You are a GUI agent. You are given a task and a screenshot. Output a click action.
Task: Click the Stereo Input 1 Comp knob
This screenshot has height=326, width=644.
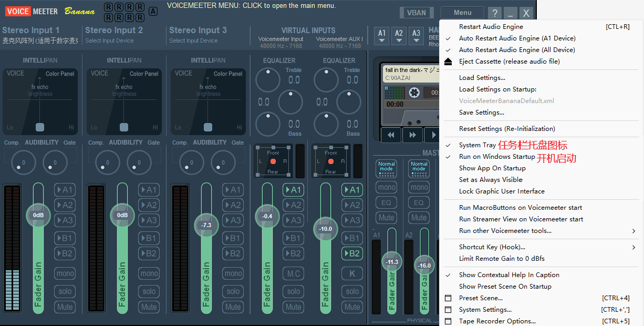pyautogui.click(x=24, y=162)
